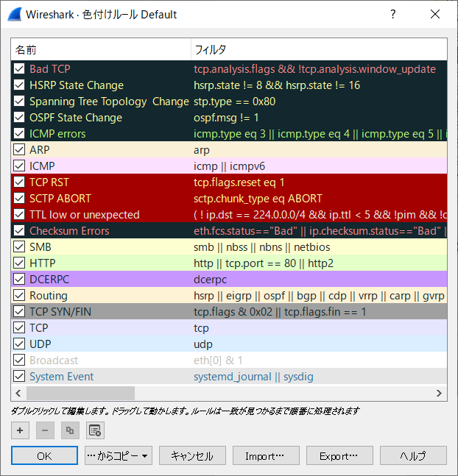Click the filter ospf.msg != 1
Image resolution: width=458 pixels, height=476 pixels.
click(x=226, y=118)
